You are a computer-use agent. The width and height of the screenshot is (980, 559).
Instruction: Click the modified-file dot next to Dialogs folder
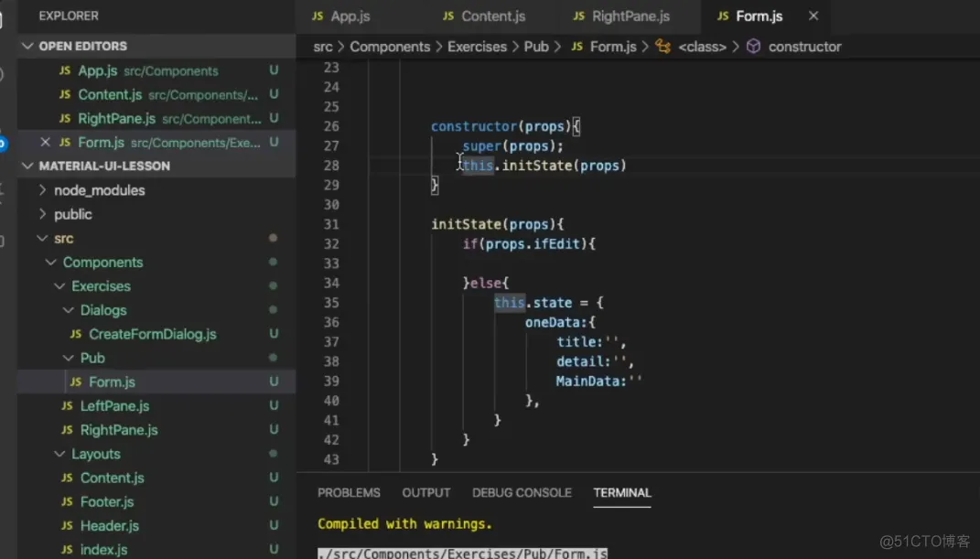(272, 309)
